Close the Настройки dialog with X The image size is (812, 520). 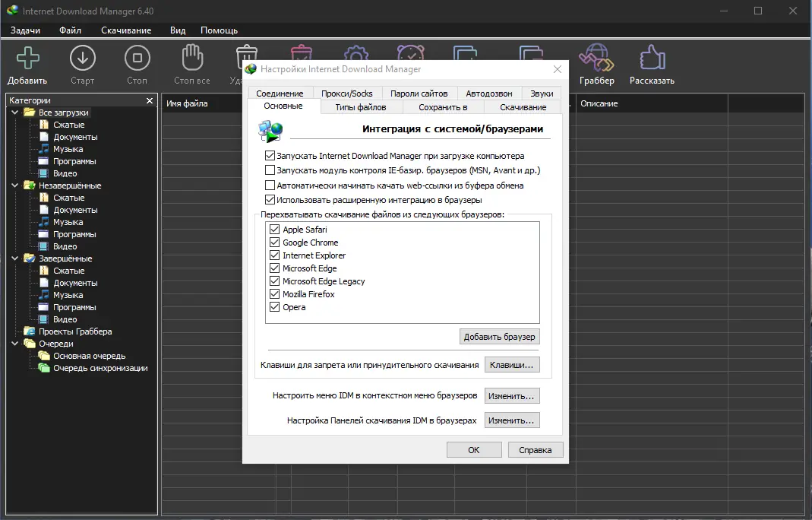(x=558, y=69)
